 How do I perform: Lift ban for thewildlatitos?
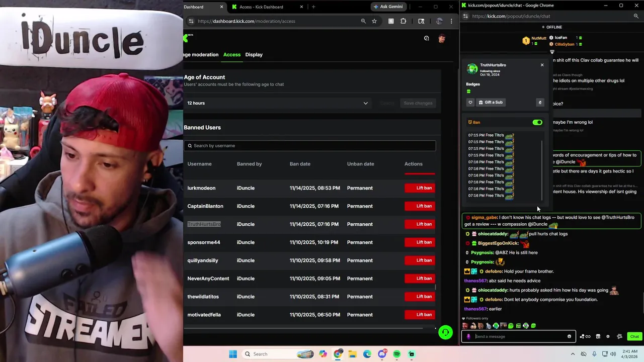tap(420, 297)
